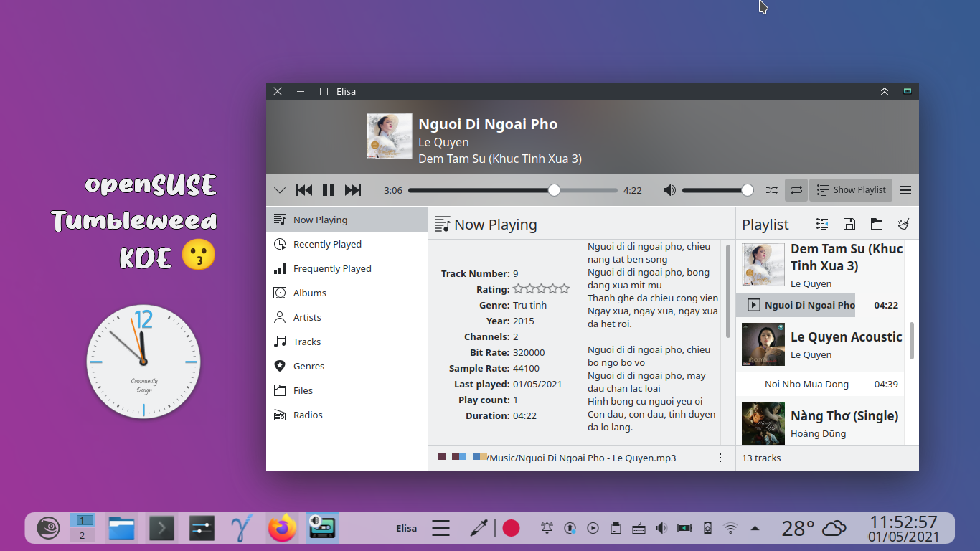Save the playlist

(x=849, y=224)
